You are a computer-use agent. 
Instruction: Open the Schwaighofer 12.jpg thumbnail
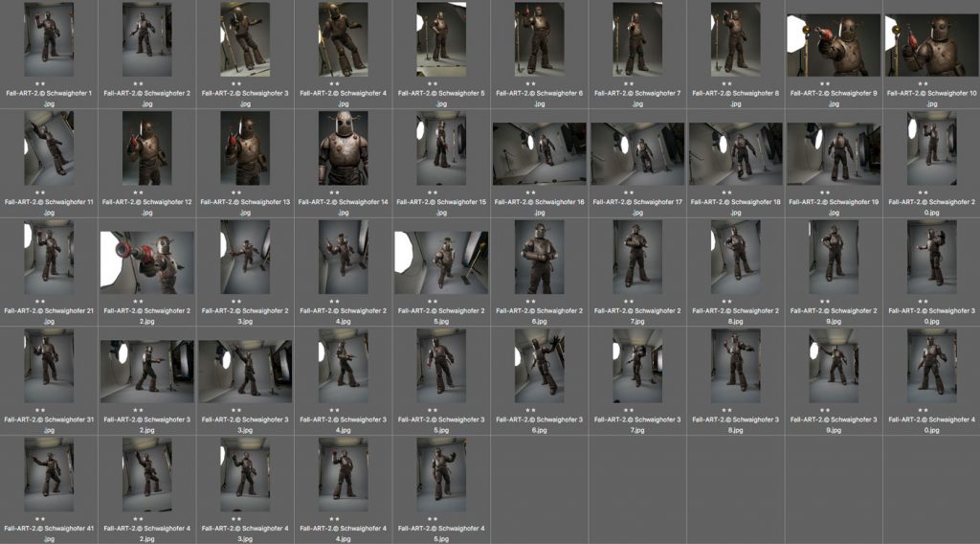146,148
